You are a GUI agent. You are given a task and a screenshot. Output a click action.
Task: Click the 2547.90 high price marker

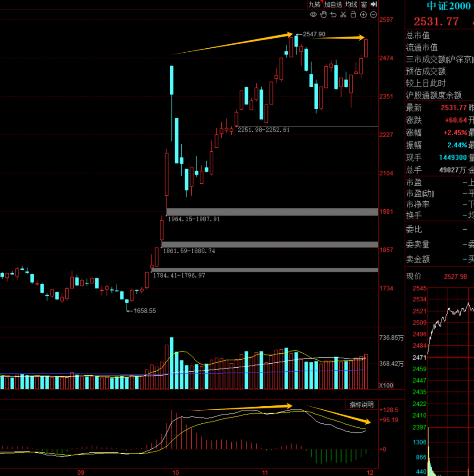[314, 34]
